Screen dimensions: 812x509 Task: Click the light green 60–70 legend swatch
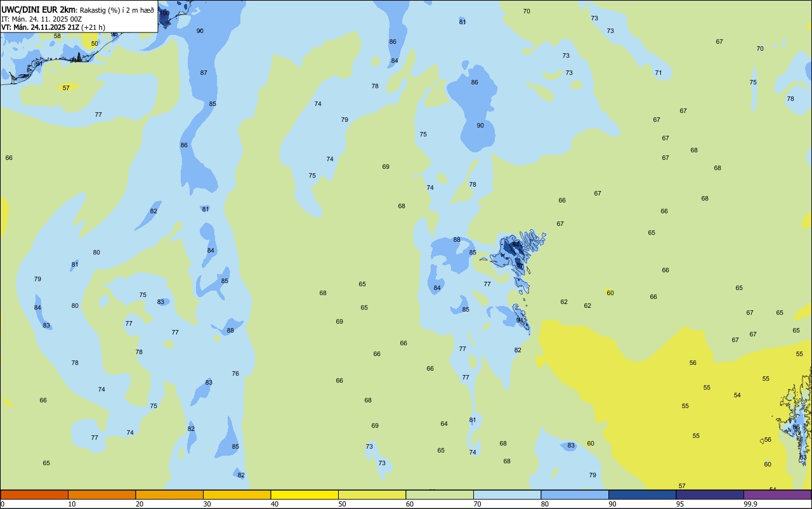pos(440,494)
